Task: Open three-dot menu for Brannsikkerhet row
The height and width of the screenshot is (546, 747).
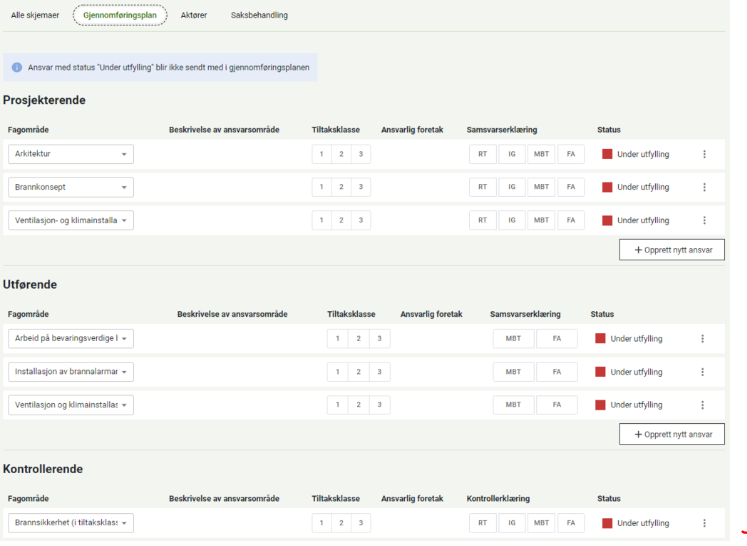Action: [x=704, y=523]
